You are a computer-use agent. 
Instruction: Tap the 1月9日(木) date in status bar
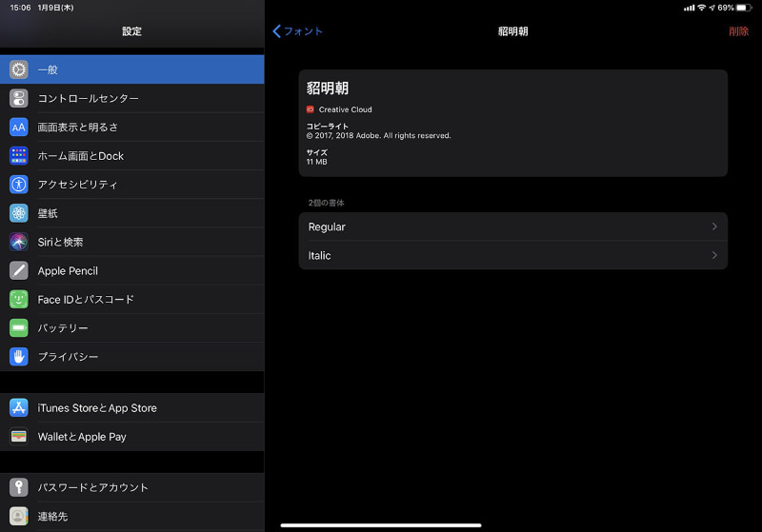(x=55, y=8)
